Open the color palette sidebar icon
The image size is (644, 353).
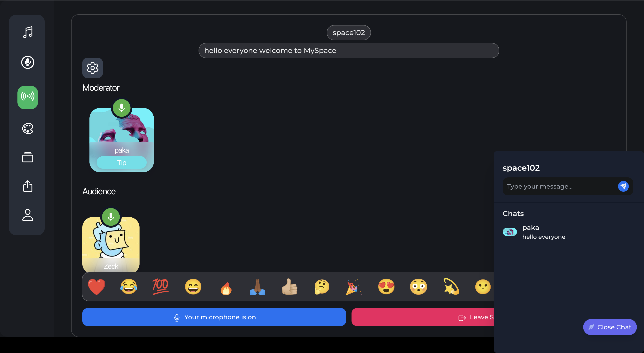28,129
